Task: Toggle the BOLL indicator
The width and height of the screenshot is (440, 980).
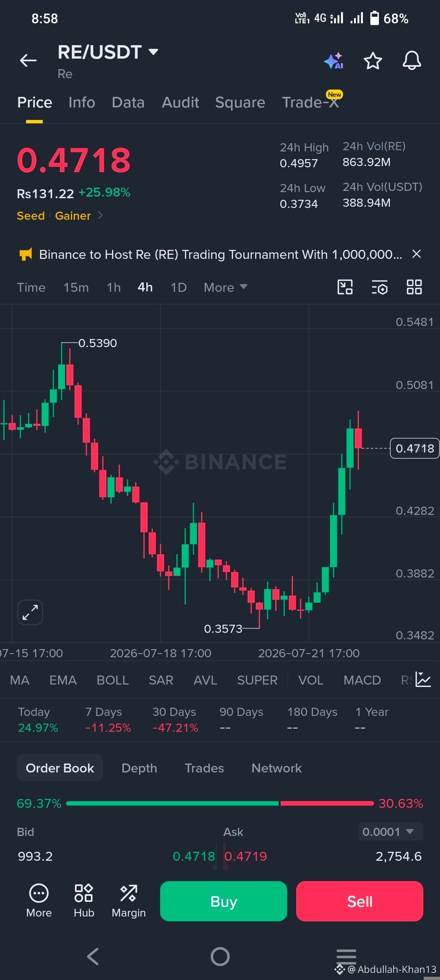Action: (112, 680)
